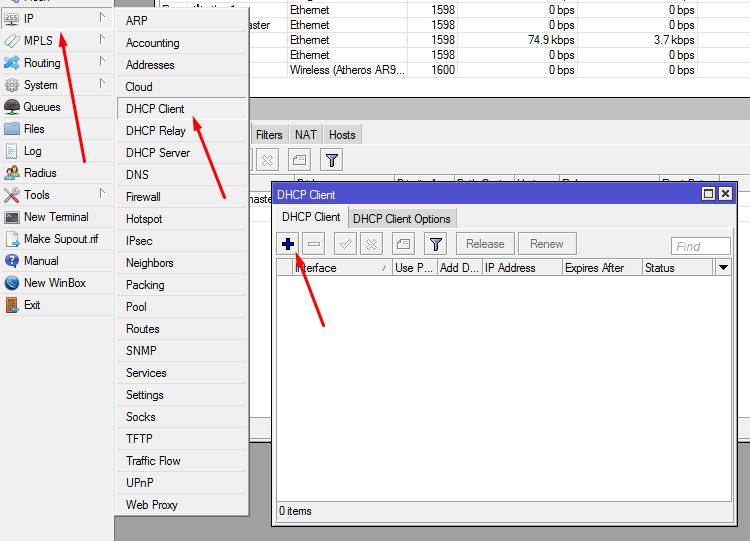Click the Log sidebar entry
The width and height of the screenshot is (750, 541).
pos(33,151)
